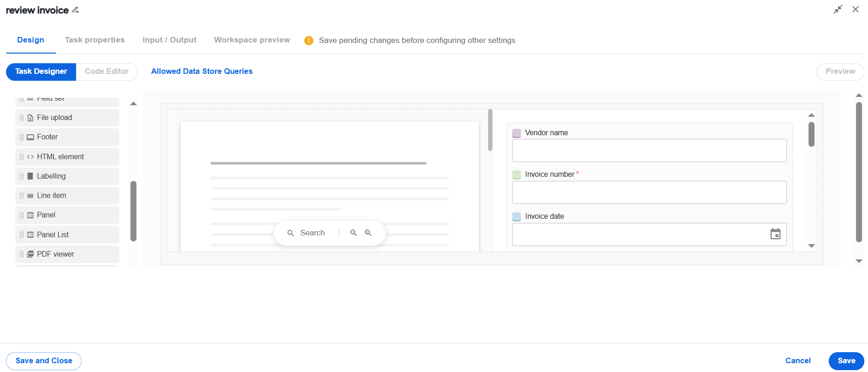This screenshot has width=868, height=372.
Task: Click the Panel List component icon
Action: click(30, 235)
